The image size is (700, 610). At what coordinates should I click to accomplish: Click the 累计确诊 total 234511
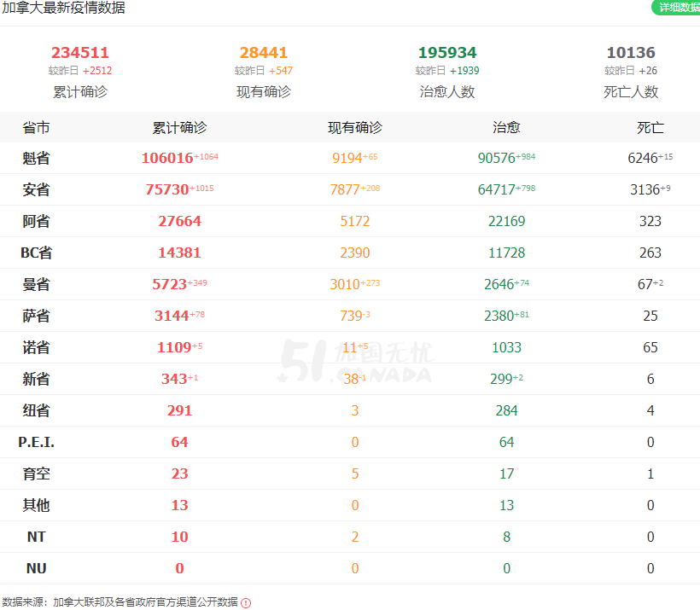coord(80,53)
